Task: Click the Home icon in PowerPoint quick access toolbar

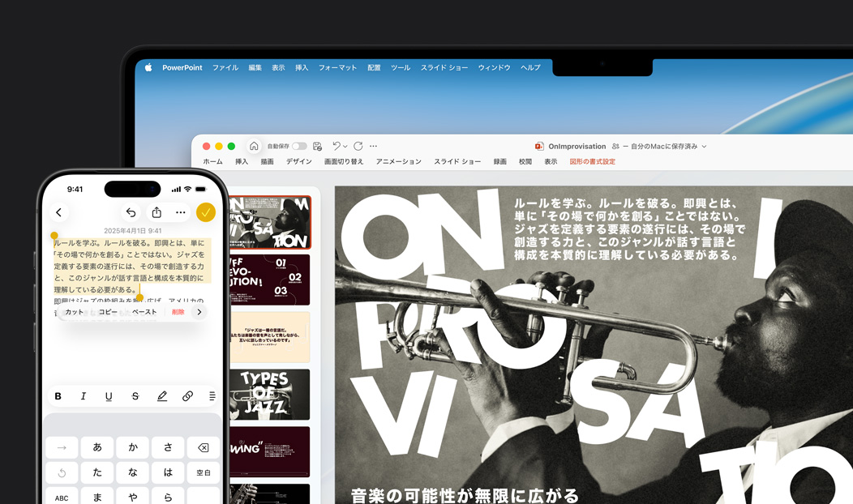Action: coord(255,146)
